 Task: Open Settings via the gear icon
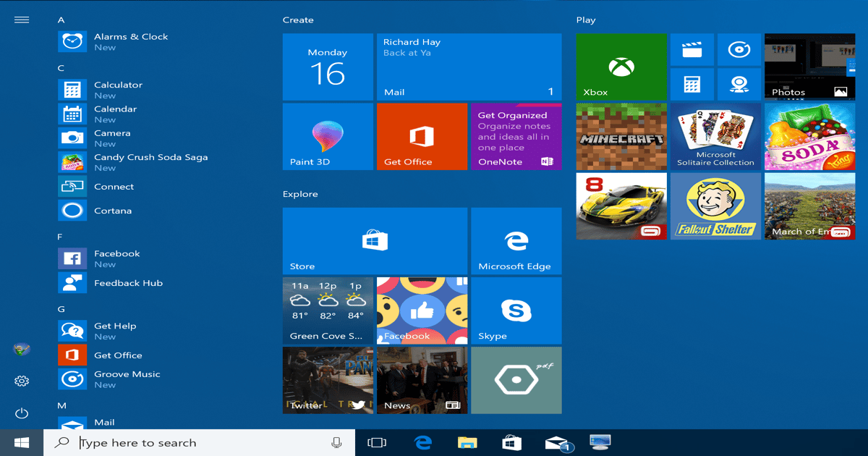pyautogui.click(x=21, y=381)
